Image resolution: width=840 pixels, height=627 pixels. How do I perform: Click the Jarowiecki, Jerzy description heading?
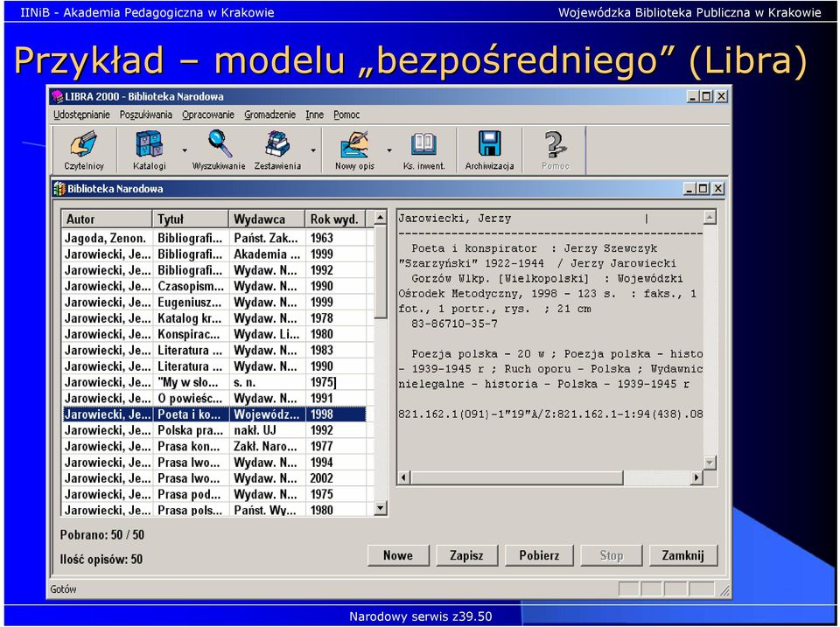[455, 219]
